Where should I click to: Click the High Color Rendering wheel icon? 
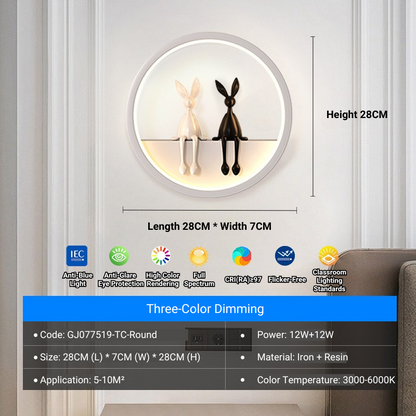(161, 256)
